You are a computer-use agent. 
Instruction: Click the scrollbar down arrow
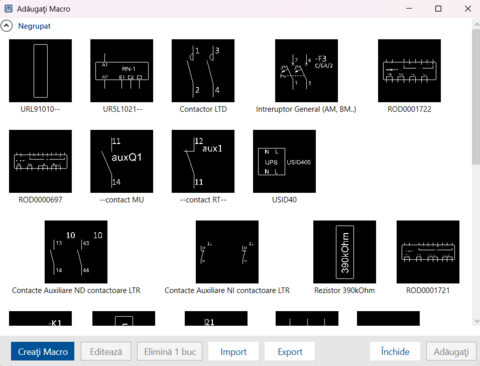(476, 321)
